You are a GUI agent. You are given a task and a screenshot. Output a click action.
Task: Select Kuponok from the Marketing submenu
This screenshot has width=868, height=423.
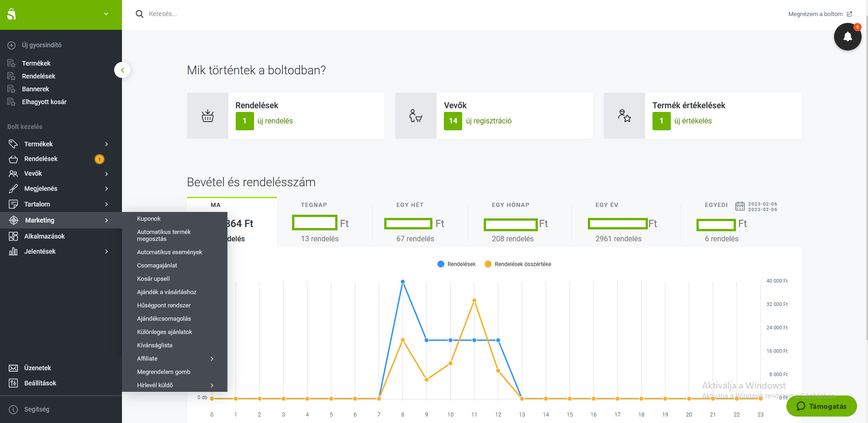(149, 219)
